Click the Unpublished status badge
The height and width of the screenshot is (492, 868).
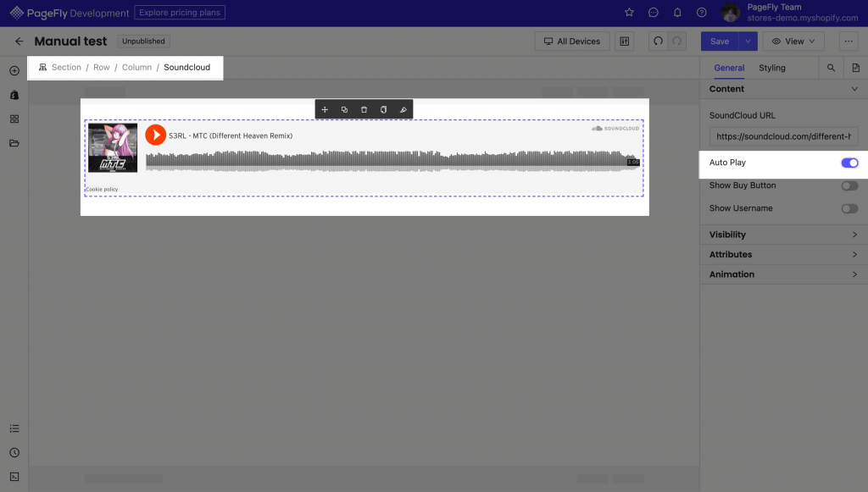pos(143,41)
